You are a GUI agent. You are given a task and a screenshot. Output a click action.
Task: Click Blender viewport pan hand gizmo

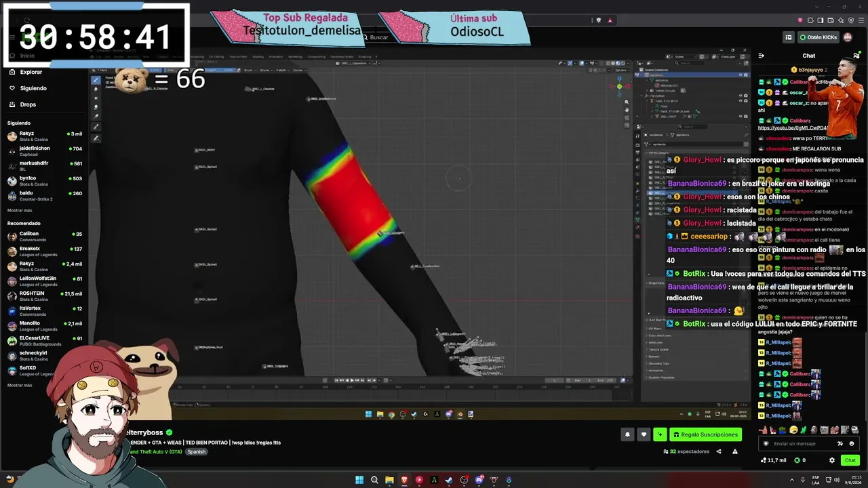click(626, 108)
